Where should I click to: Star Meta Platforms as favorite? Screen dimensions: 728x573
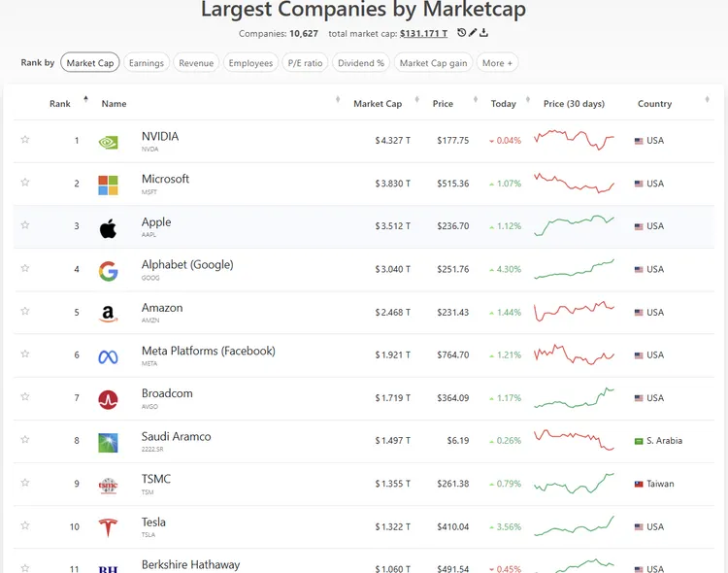pos(25,354)
